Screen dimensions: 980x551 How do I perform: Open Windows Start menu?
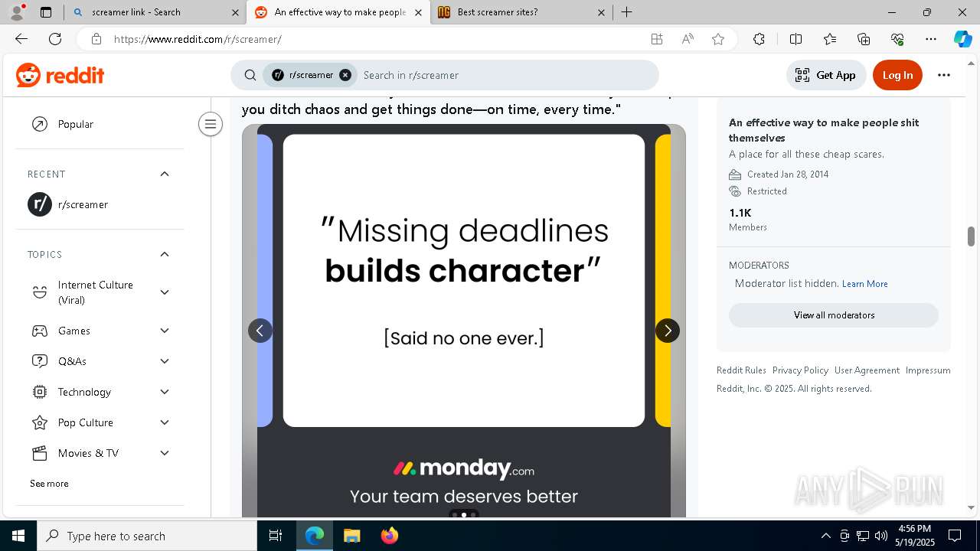(18, 536)
